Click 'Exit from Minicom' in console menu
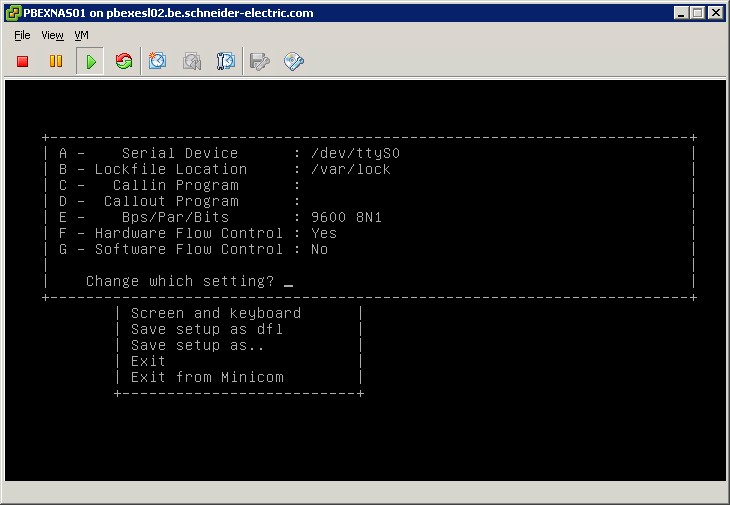 207,377
